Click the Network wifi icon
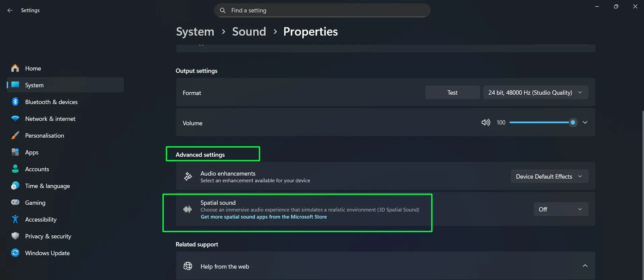The height and width of the screenshot is (280, 644). point(15,119)
